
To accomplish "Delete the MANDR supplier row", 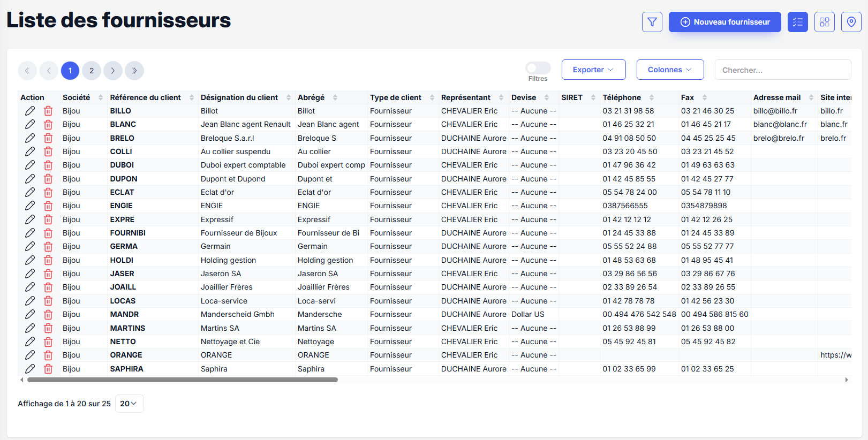I will 48,315.
